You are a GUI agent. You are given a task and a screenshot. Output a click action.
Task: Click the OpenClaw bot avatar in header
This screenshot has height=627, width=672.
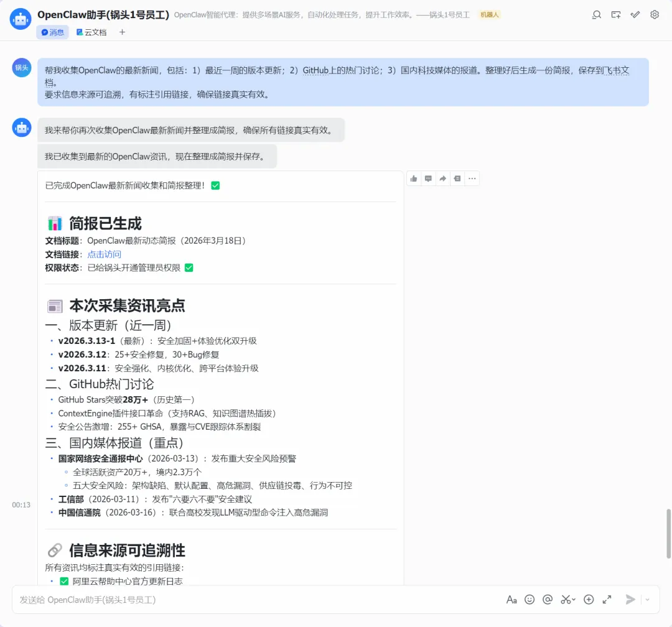click(x=21, y=19)
